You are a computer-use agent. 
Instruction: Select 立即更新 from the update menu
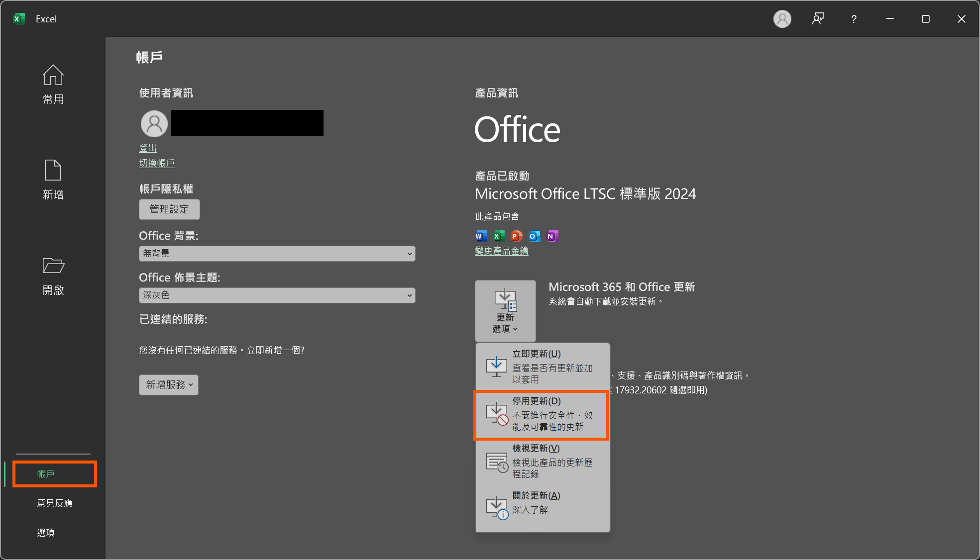543,367
